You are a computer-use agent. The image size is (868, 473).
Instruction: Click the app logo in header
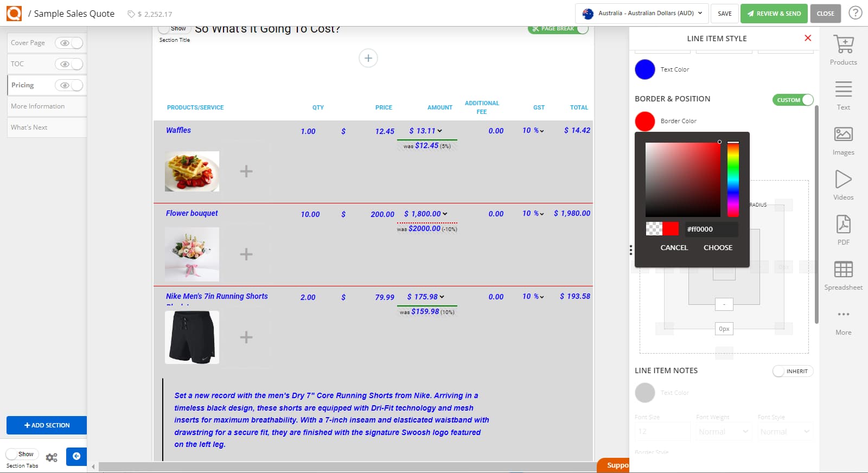(x=14, y=13)
